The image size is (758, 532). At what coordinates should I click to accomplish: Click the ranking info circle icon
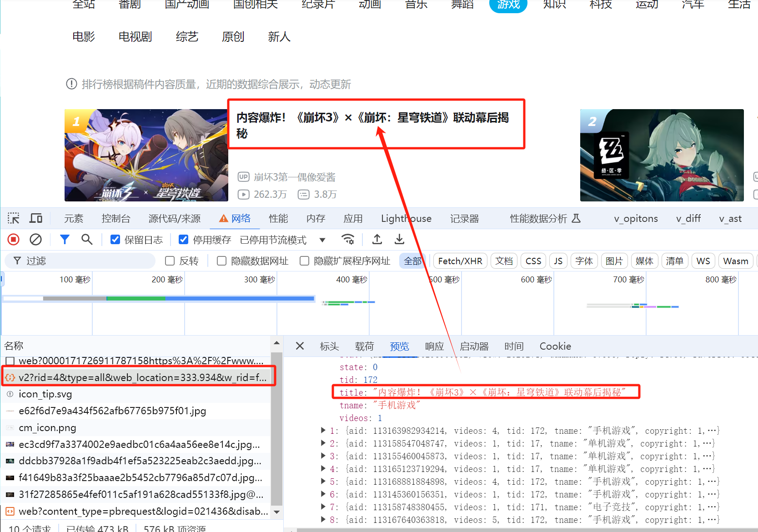click(71, 84)
